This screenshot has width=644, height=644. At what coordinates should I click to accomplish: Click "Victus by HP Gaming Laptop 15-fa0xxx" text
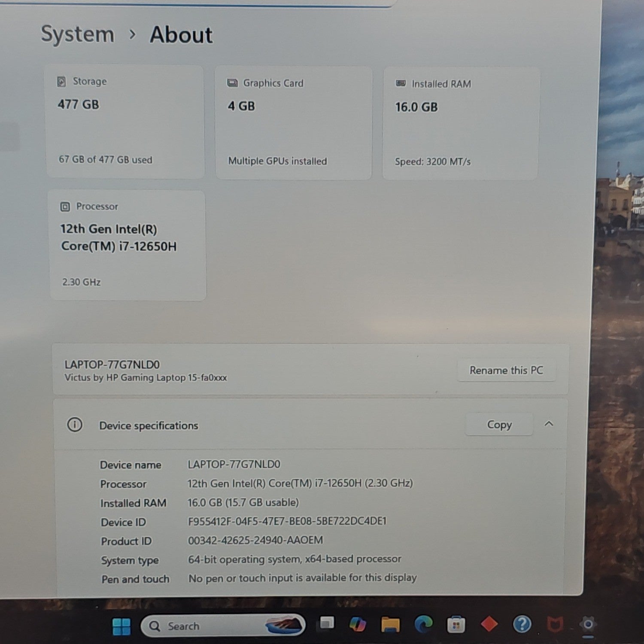146,378
